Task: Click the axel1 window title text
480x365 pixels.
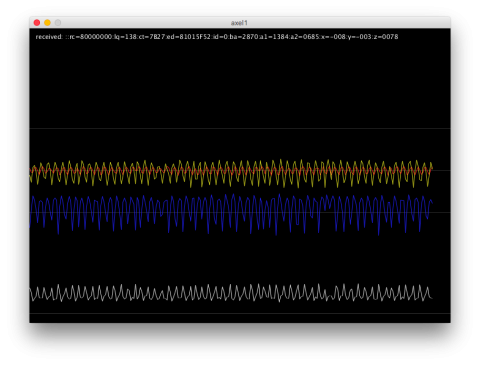Action: click(239, 23)
